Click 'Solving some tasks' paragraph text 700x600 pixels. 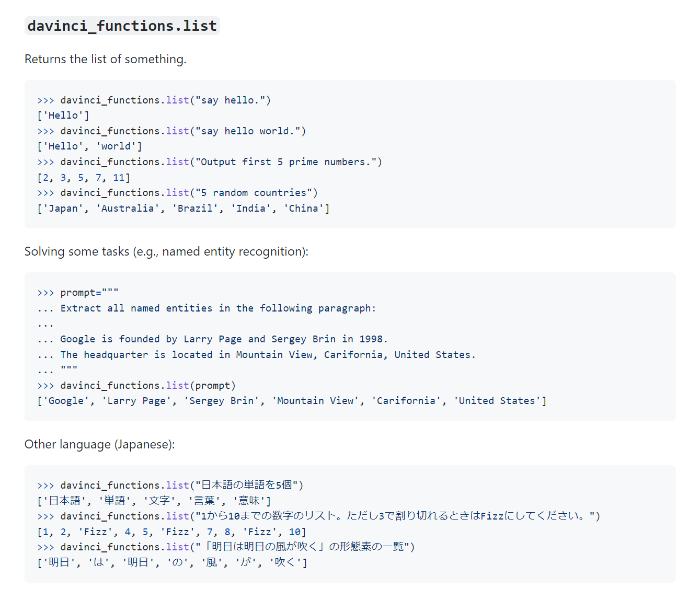[x=166, y=251]
